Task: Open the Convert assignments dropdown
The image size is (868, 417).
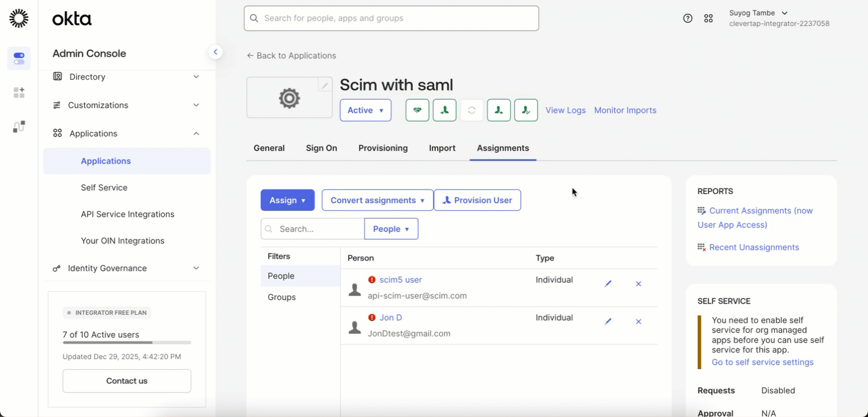Action: point(377,200)
